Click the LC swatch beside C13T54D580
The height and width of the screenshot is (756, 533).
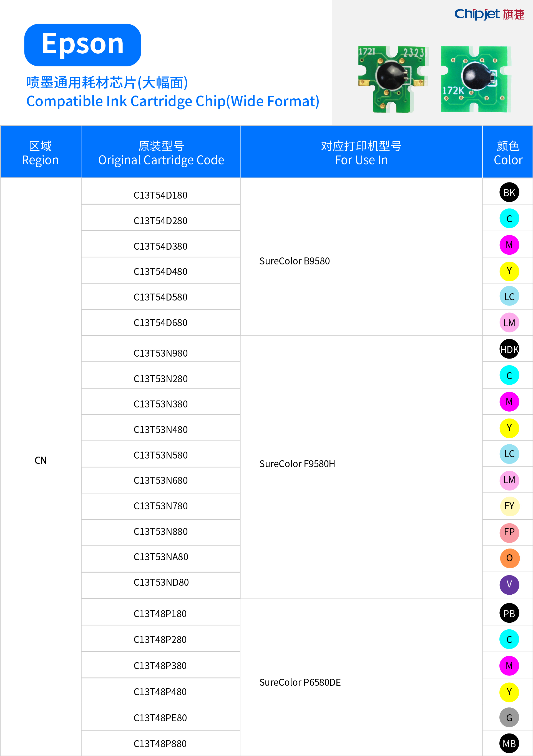(x=509, y=296)
